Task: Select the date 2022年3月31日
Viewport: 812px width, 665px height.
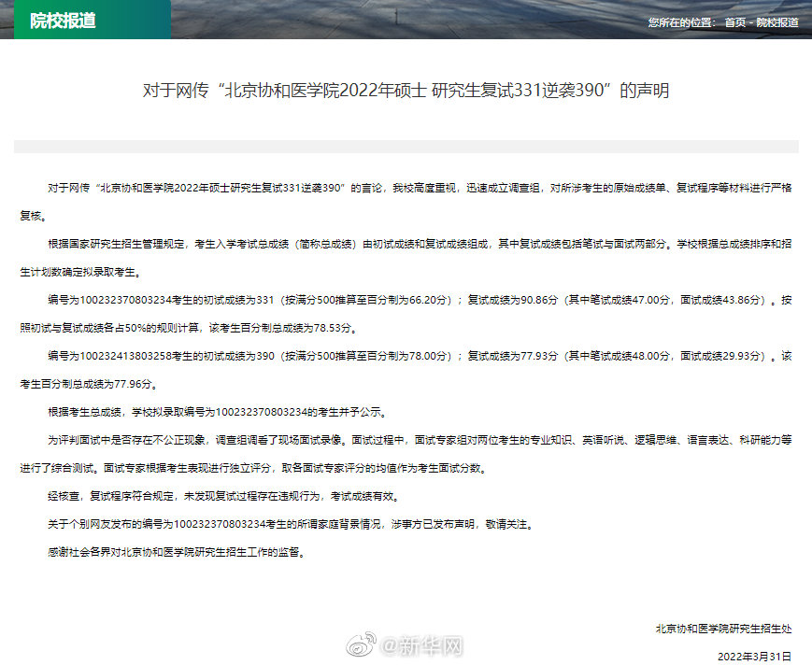Action: 754,657
